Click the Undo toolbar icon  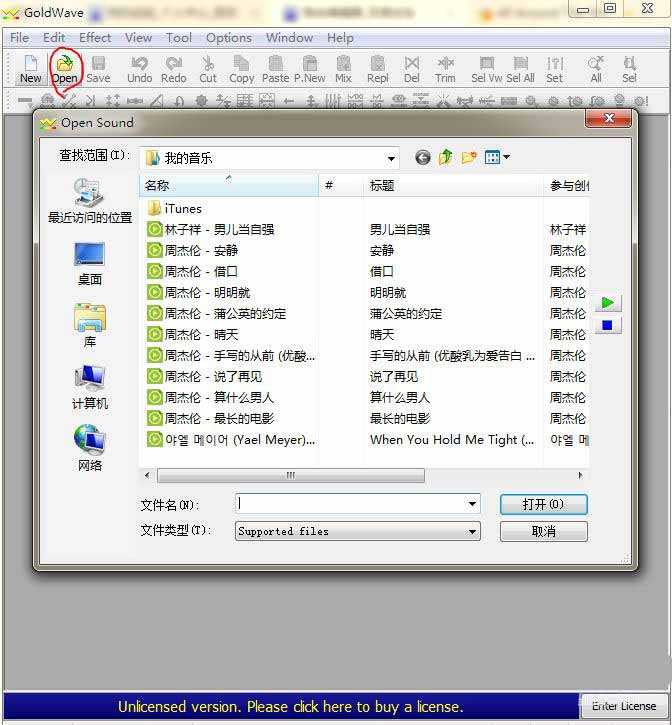140,68
